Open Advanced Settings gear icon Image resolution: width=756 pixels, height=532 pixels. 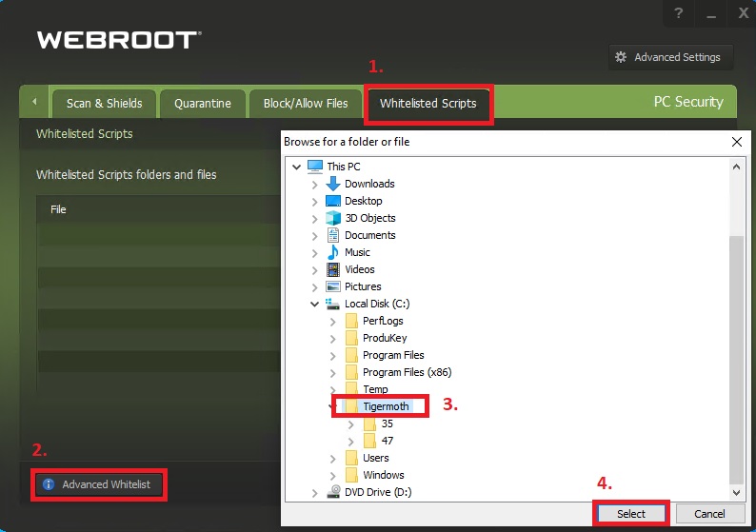click(621, 57)
